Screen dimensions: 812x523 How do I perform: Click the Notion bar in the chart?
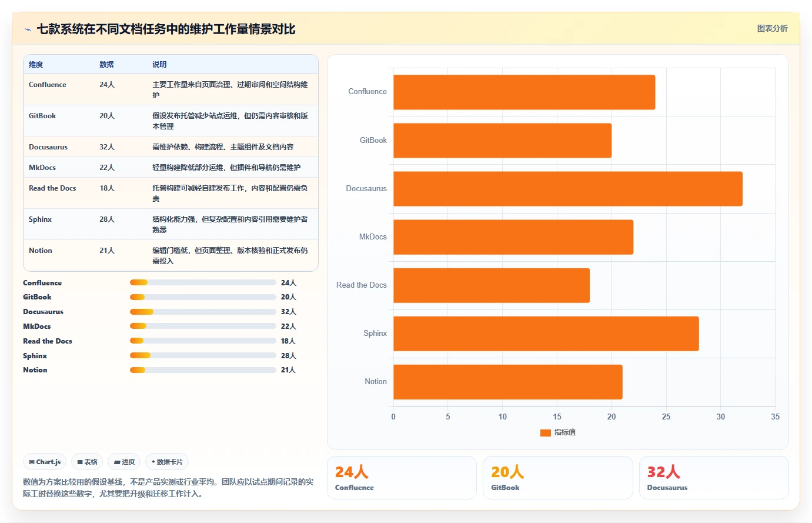pos(508,382)
